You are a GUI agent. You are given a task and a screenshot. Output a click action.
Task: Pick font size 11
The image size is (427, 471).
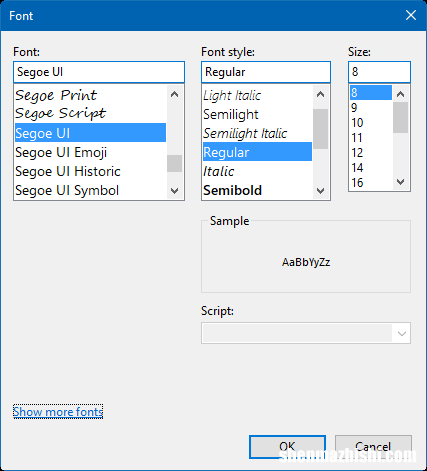click(371, 137)
